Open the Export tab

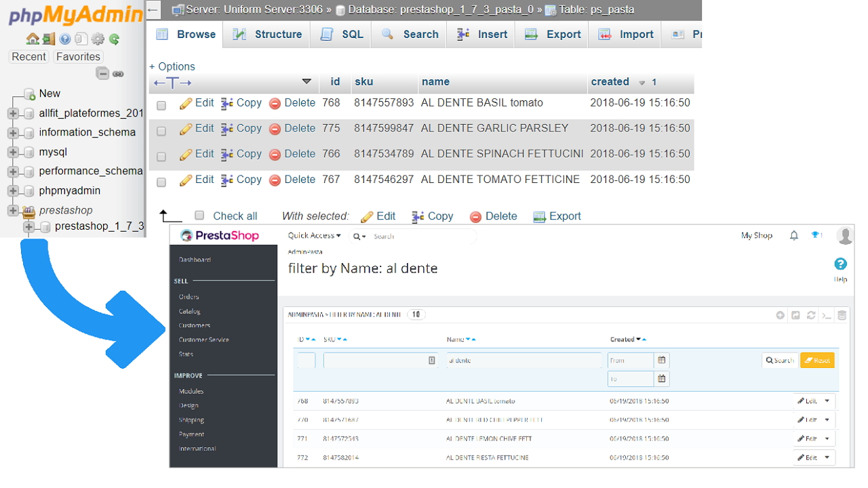pos(553,35)
